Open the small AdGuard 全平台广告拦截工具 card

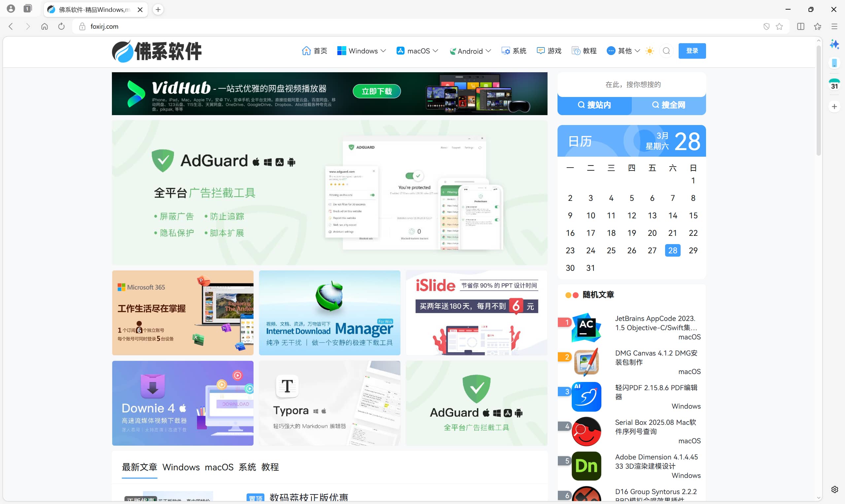point(477,403)
